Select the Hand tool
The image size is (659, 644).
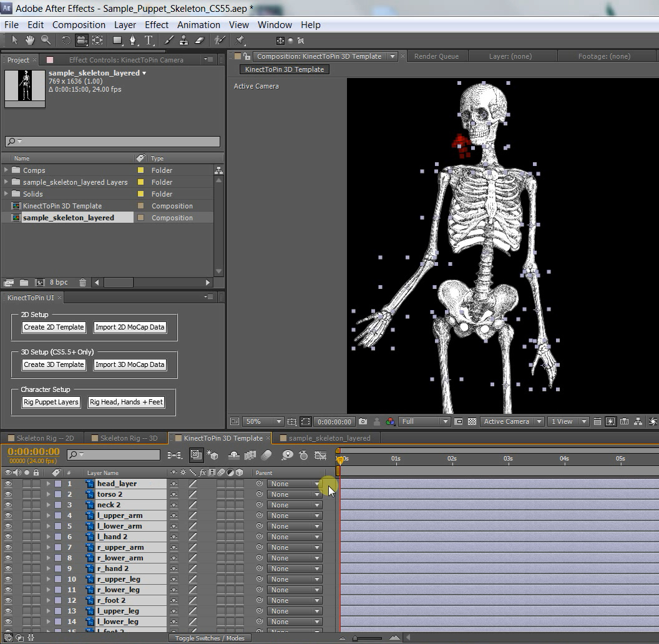[x=29, y=41]
